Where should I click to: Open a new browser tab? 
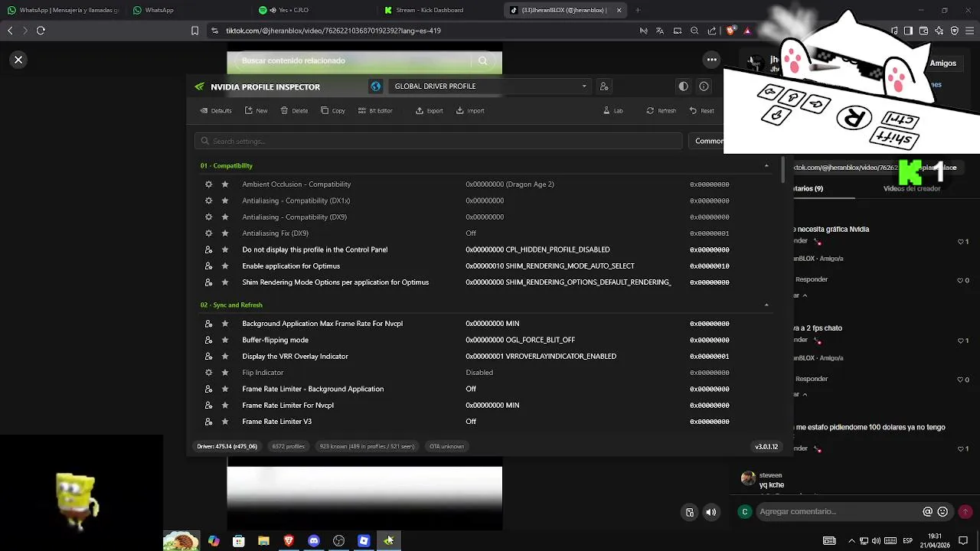(x=638, y=10)
